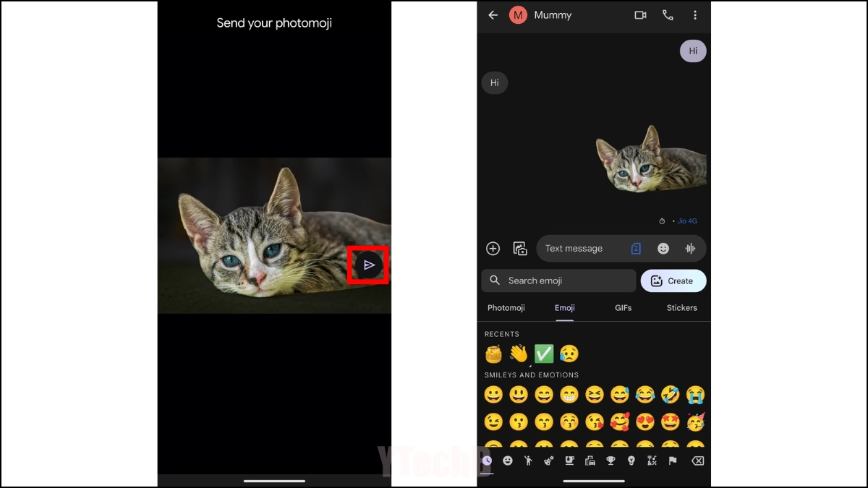868x488 pixels.
Task: Open the gallery and camera attach icon
Action: click(520, 249)
